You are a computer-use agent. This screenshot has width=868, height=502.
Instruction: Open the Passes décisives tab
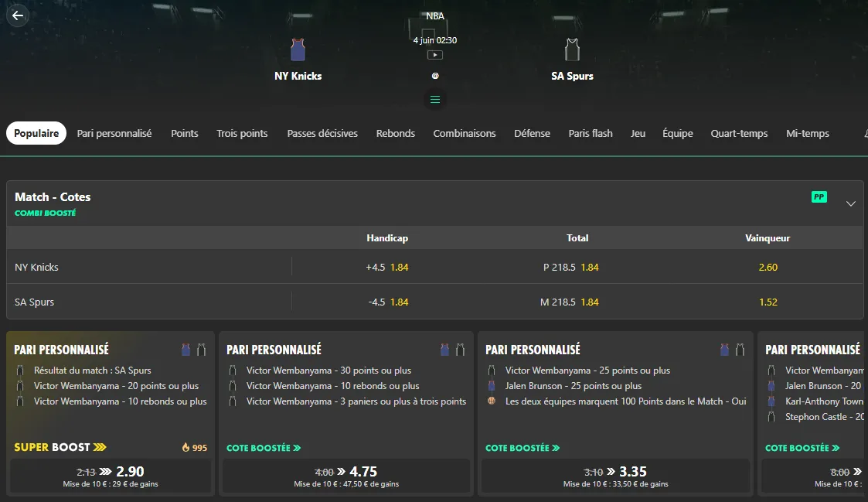(322, 134)
